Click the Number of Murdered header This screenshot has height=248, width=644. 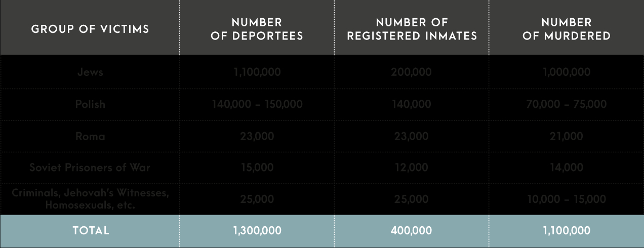(567, 29)
